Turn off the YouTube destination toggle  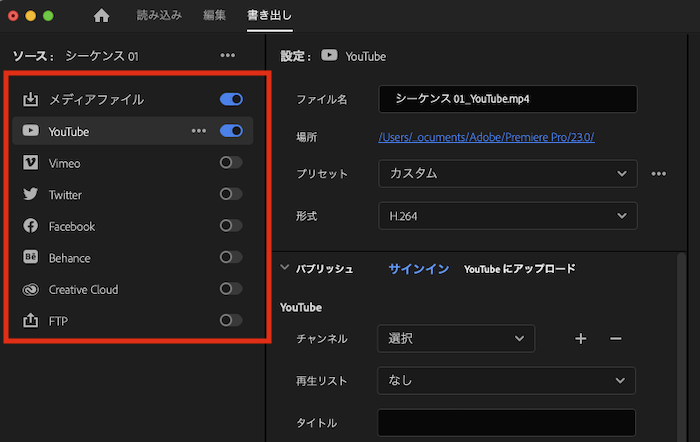[x=231, y=131]
